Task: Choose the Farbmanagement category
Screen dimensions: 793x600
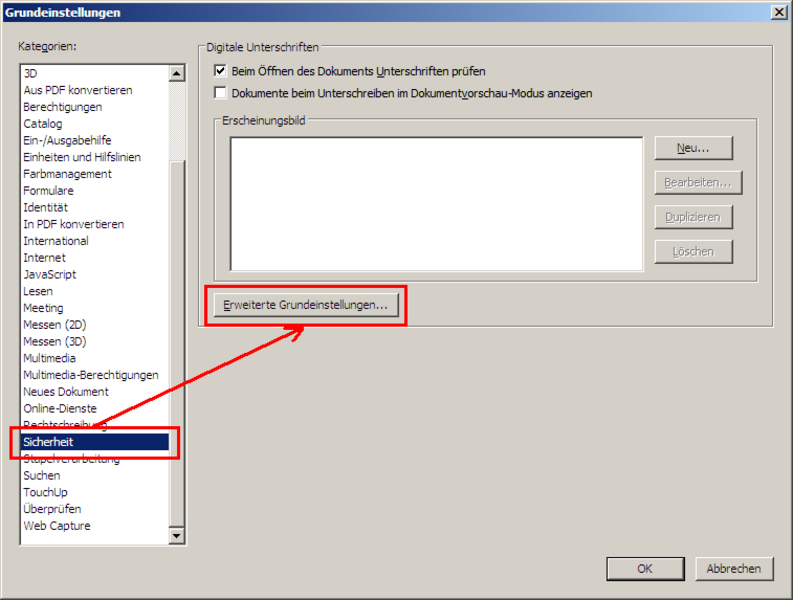Action: pos(67,174)
